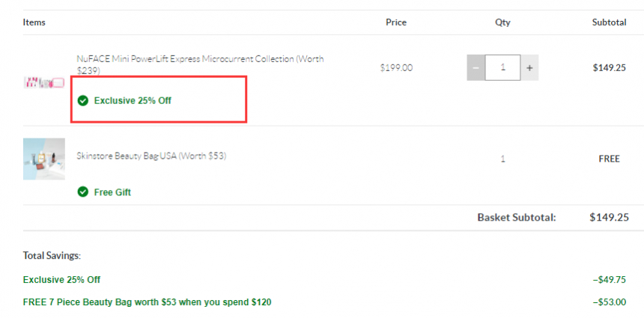Click the -$49.75 savings amount

coord(610,280)
